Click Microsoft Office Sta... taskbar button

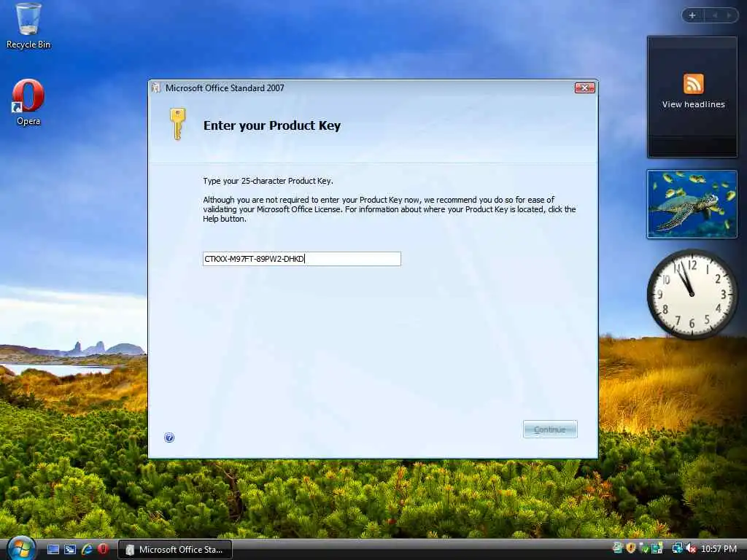(175, 550)
